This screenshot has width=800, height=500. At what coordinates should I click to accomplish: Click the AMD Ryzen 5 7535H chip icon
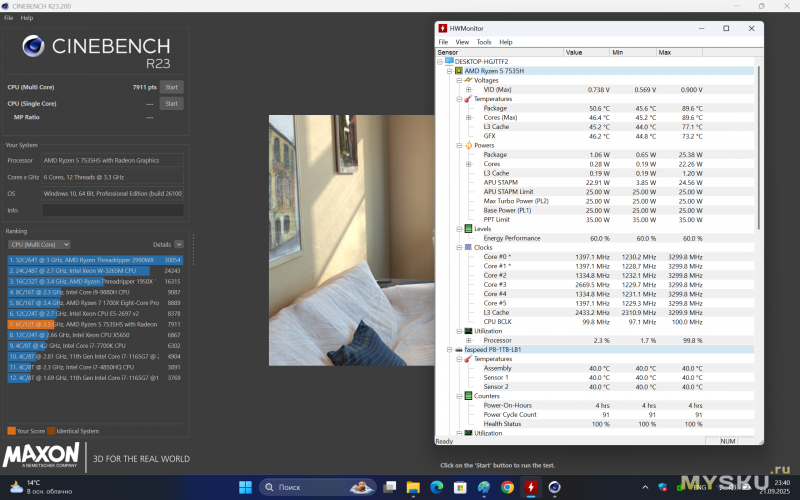[459, 71]
